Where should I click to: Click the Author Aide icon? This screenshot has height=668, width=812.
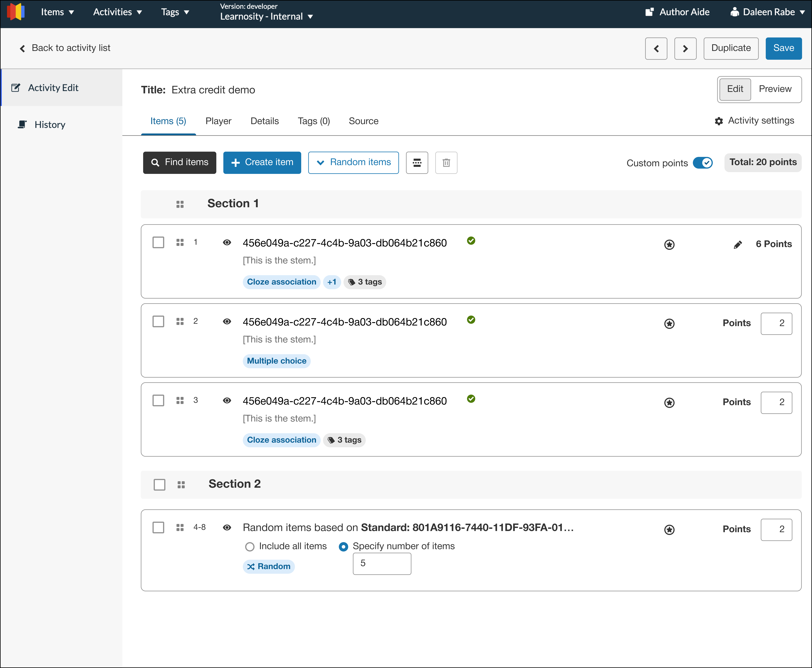point(649,12)
